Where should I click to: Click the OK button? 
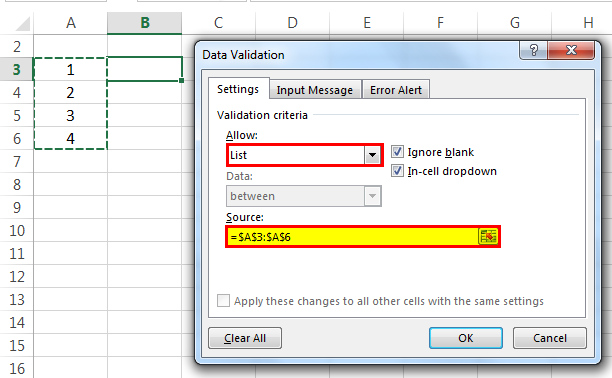pos(466,338)
